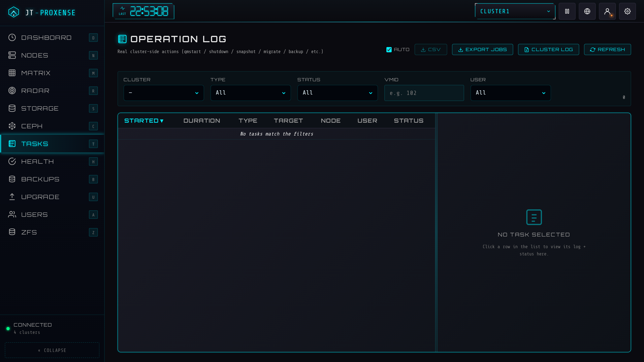Open the Users page

click(52, 215)
